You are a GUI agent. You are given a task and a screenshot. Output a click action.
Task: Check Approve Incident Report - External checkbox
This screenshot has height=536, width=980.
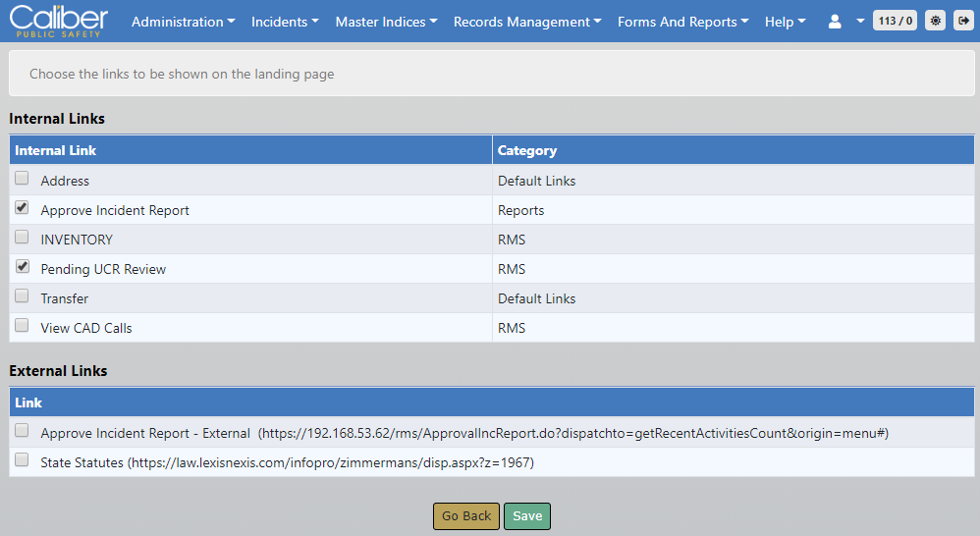pyautogui.click(x=22, y=431)
